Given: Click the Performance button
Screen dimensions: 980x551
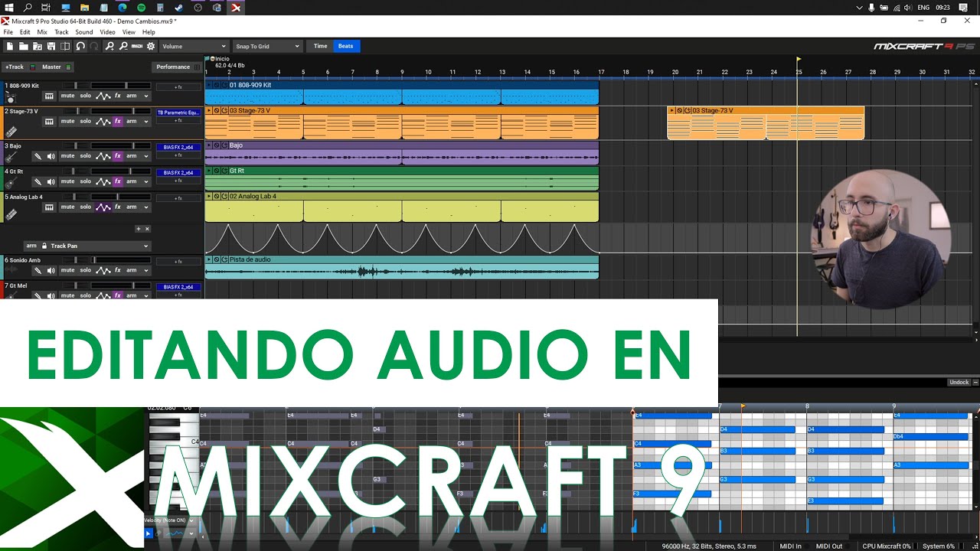Looking at the screenshot, I should click(x=177, y=67).
